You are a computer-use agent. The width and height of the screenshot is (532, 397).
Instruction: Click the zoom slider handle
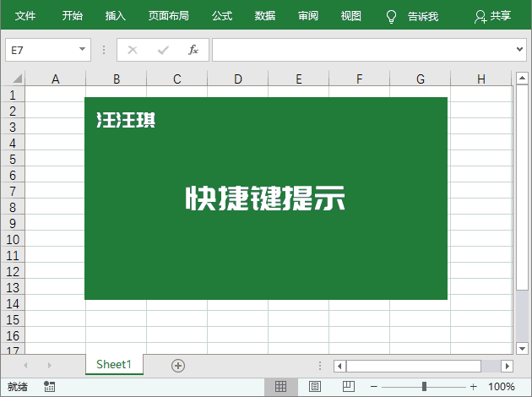424,387
